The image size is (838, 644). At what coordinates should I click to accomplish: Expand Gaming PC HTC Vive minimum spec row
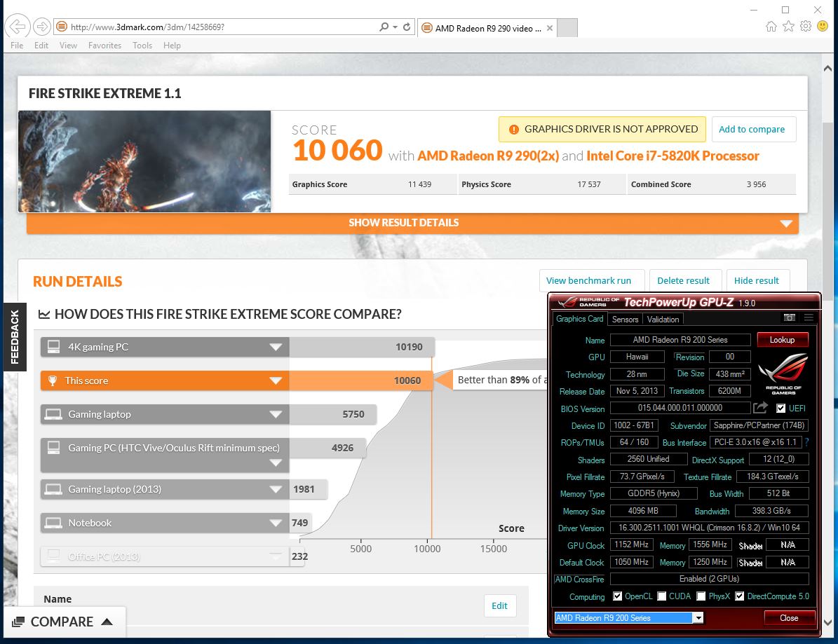[276, 463]
